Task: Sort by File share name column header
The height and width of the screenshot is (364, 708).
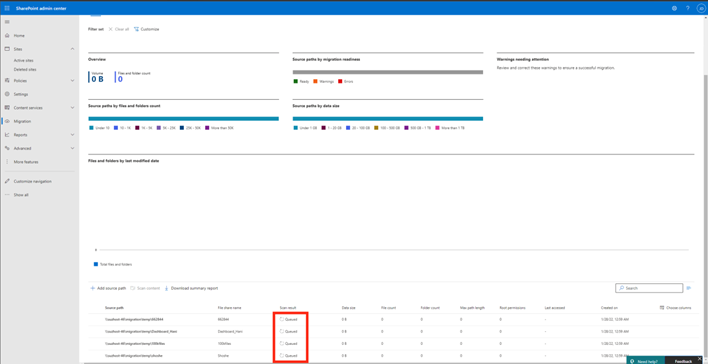Action: [x=229, y=308]
